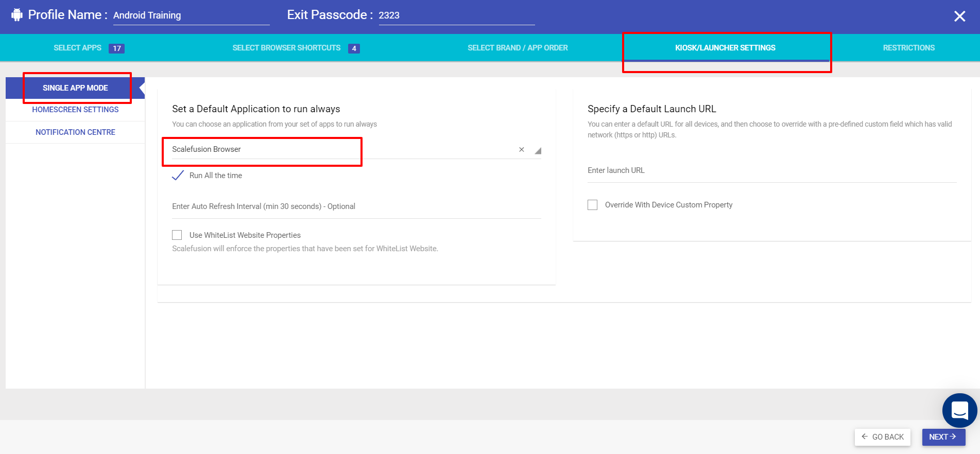Image resolution: width=980 pixels, height=454 pixels.
Task: Open the Scalefusion Browser application selector
Action: pyautogui.click(x=356, y=149)
